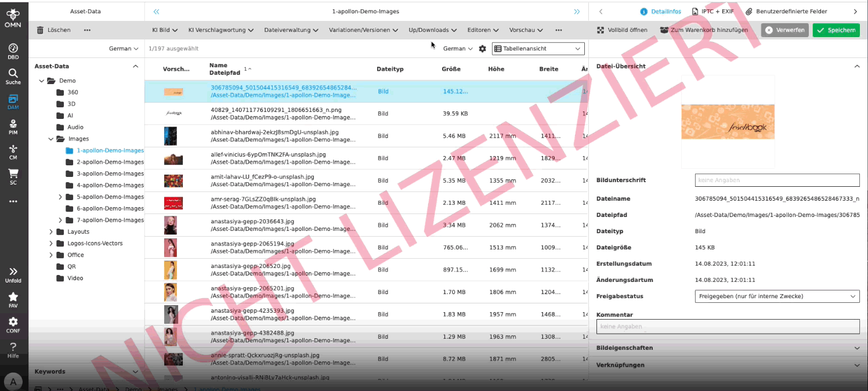
Task: Open the Editoren menu
Action: click(483, 30)
